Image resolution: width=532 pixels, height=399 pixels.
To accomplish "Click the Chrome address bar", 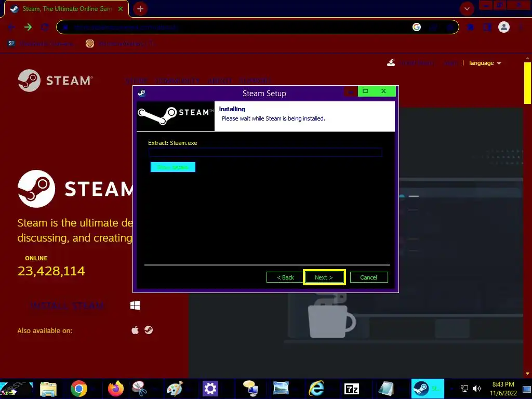I will tap(258, 27).
